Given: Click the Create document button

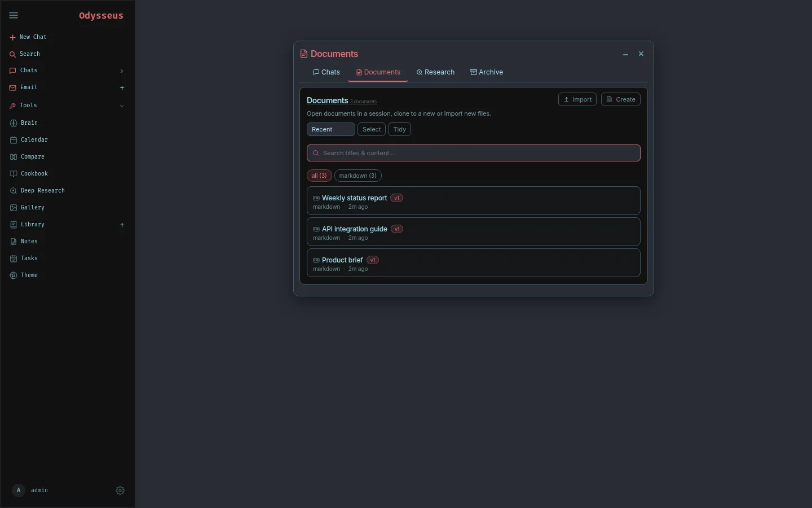Looking at the screenshot, I should (x=621, y=99).
